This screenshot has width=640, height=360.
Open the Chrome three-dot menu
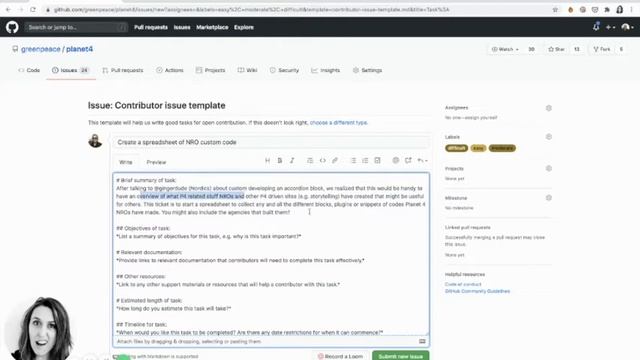[x=631, y=9]
